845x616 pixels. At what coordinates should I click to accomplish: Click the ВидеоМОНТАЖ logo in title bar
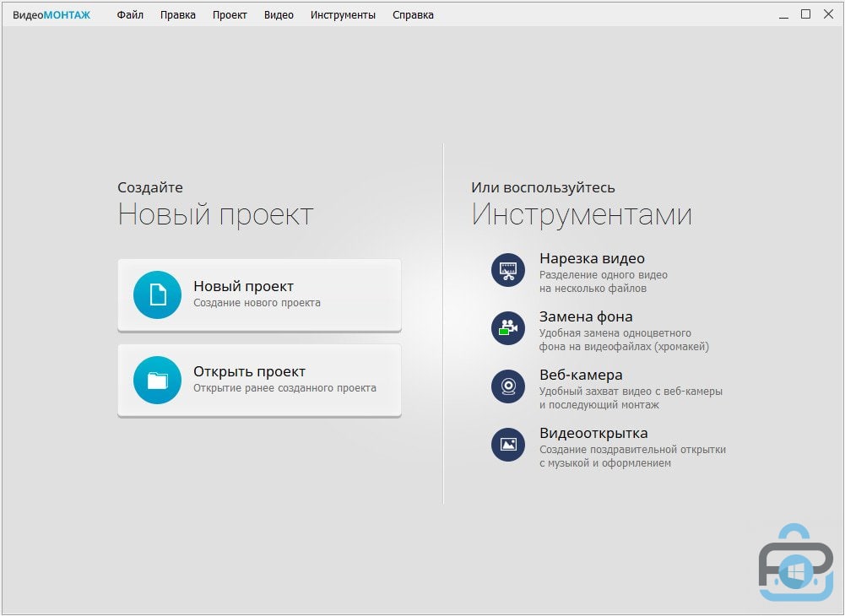pos(51,15)
